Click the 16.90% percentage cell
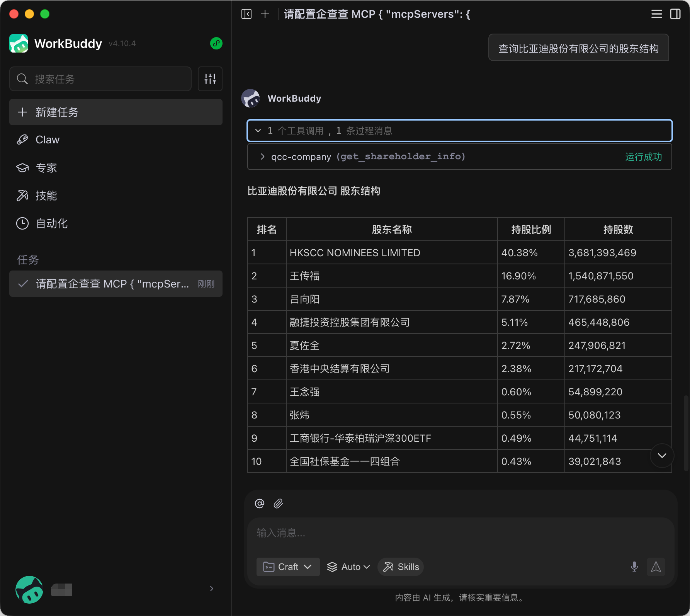The height and width of the screenshot is (616, 690). click(531, 276)
